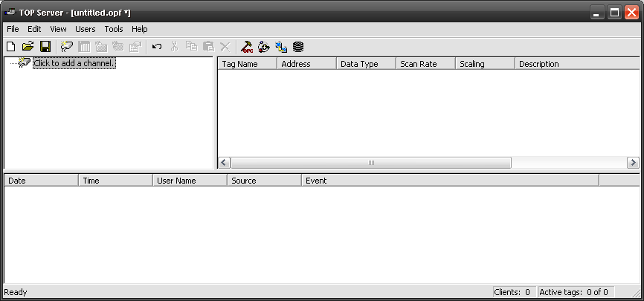This screenshot has height=301, width=644.
Task: Open the Users menu
Action: pos(86,29)
